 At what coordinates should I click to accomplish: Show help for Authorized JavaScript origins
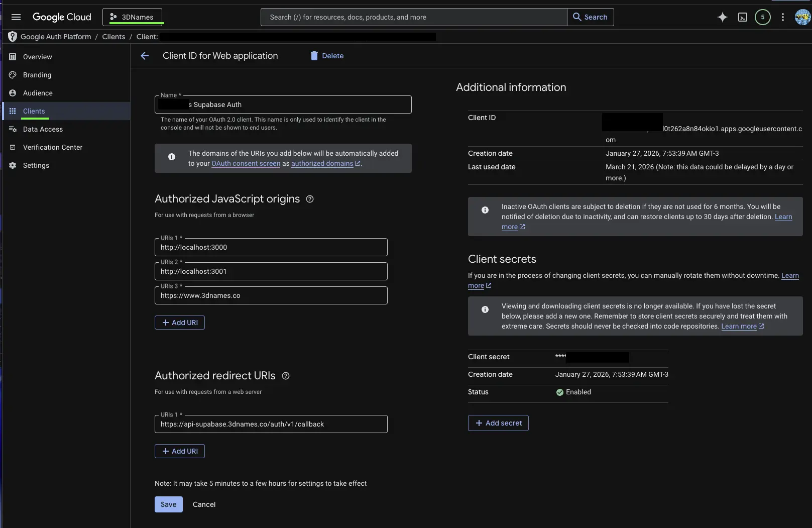[x=310, y=199]
